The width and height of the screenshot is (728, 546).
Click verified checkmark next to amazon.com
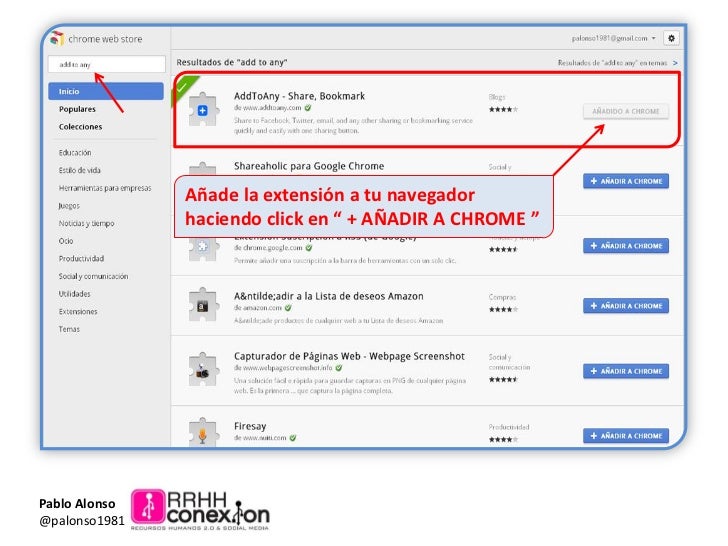pos(288,307)
